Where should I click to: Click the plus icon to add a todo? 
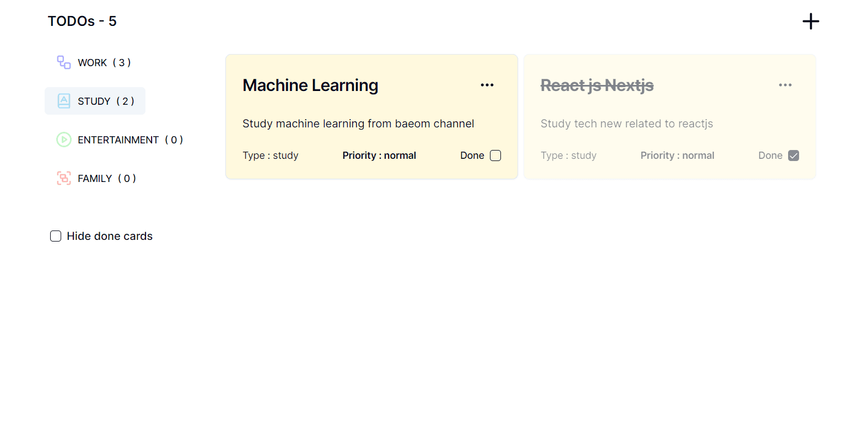pyautogui.click(x=811, y=22)
